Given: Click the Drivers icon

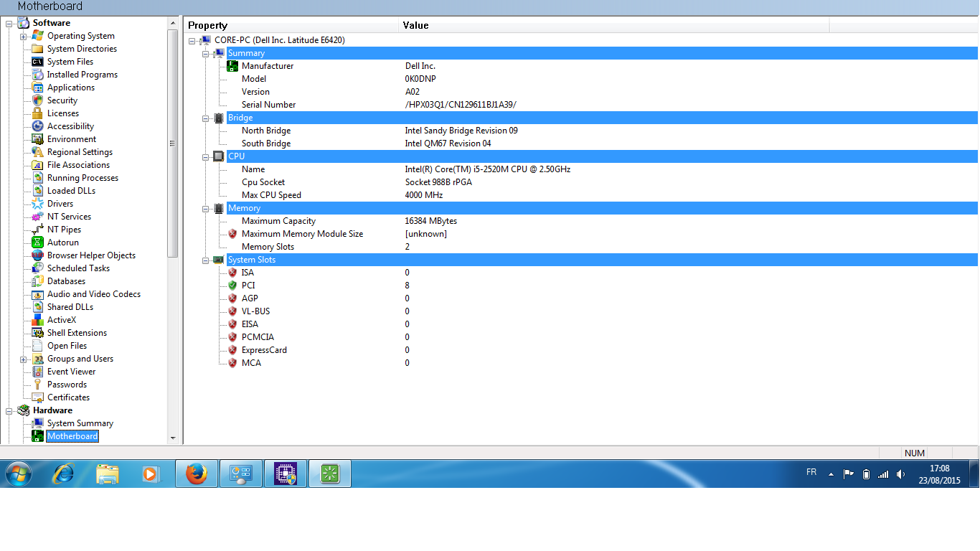Looking at the screenshot, I should [x=37, y=204].
